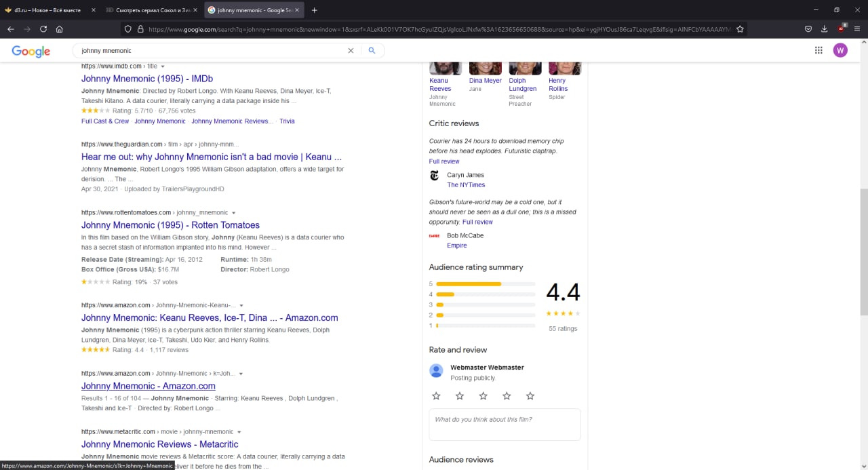Open the Johnny Mnemonic Reviews sitelink
868x470 pixels.
(x=232, y=121)
